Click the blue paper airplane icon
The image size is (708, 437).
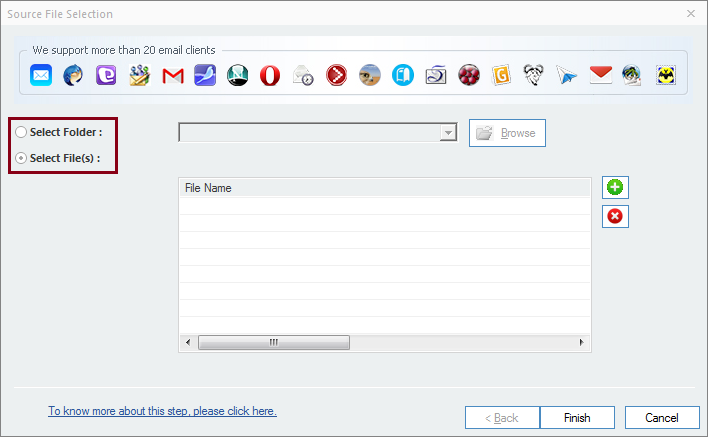566,75
